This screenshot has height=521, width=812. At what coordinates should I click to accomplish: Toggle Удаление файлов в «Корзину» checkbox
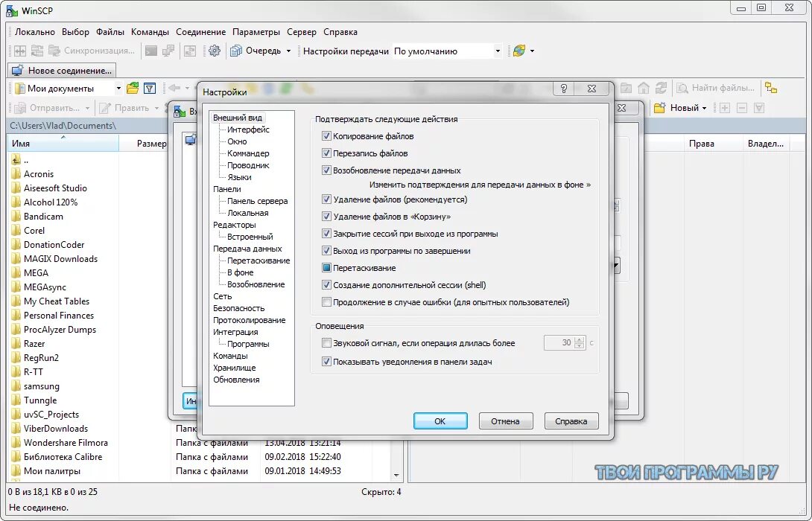click(x=326, y=217)
